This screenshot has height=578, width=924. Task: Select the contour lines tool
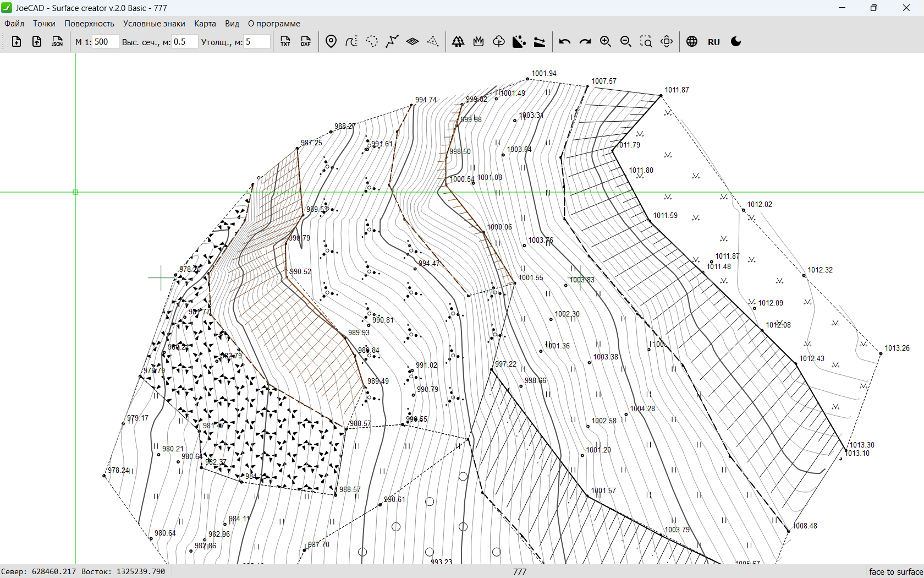(351, 42)
